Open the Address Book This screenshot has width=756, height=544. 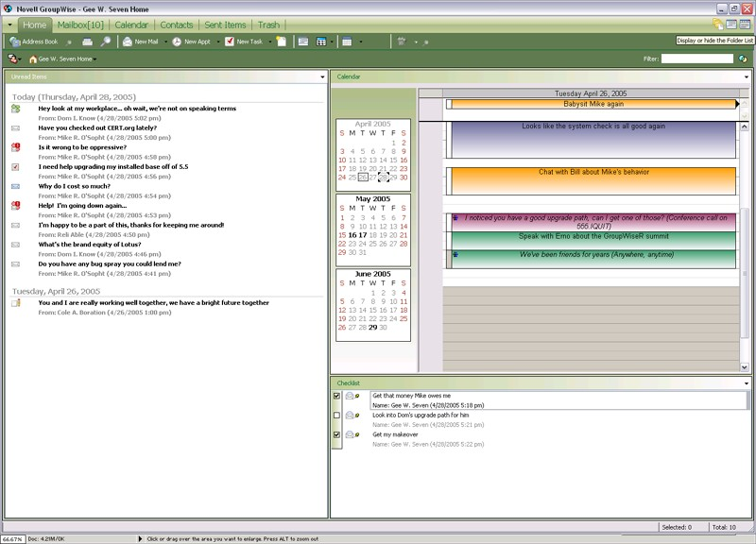pos(34,42)
